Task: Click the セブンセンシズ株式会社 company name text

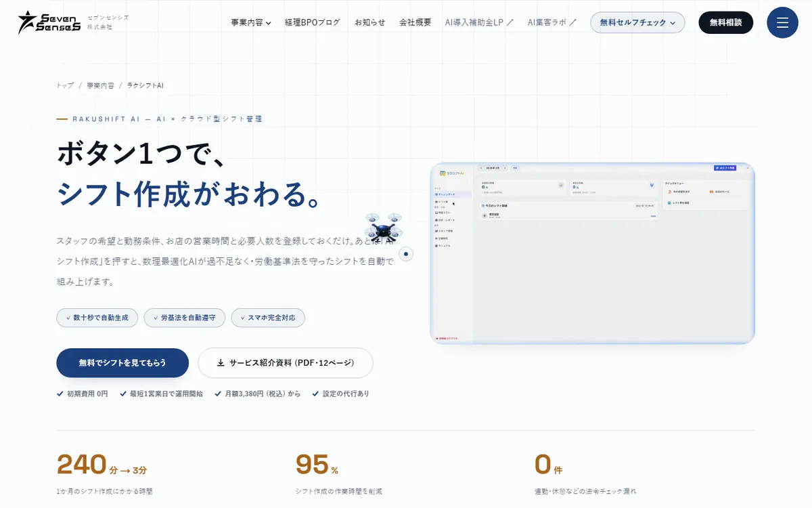Action: coord(108,22)
